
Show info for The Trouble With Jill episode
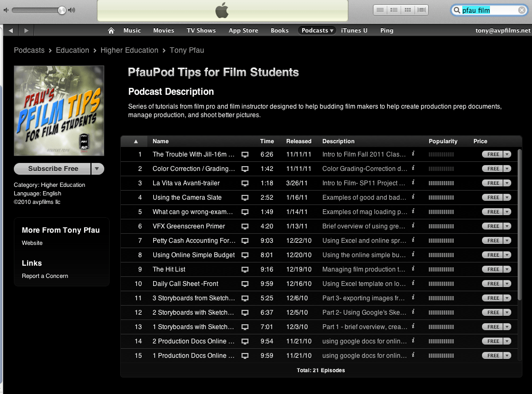413,153
